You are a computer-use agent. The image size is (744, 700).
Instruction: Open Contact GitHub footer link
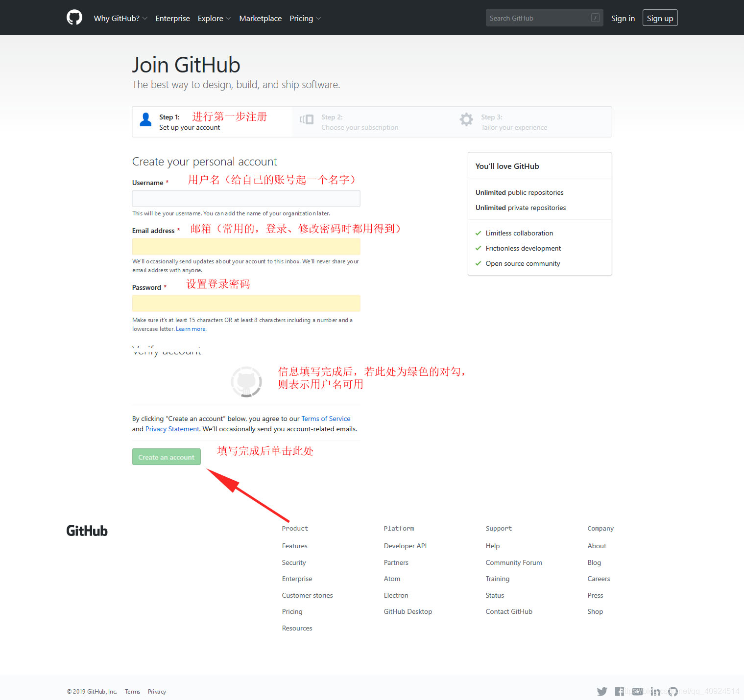point(508,611)
